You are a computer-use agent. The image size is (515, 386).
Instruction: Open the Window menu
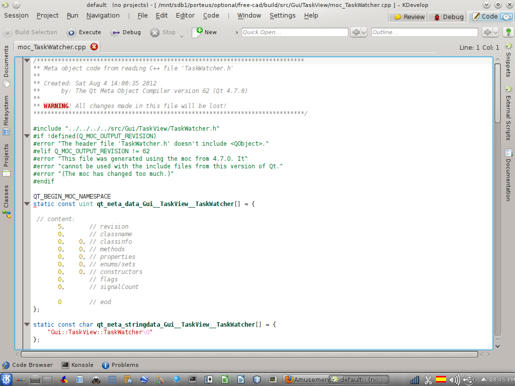point(249,16)
